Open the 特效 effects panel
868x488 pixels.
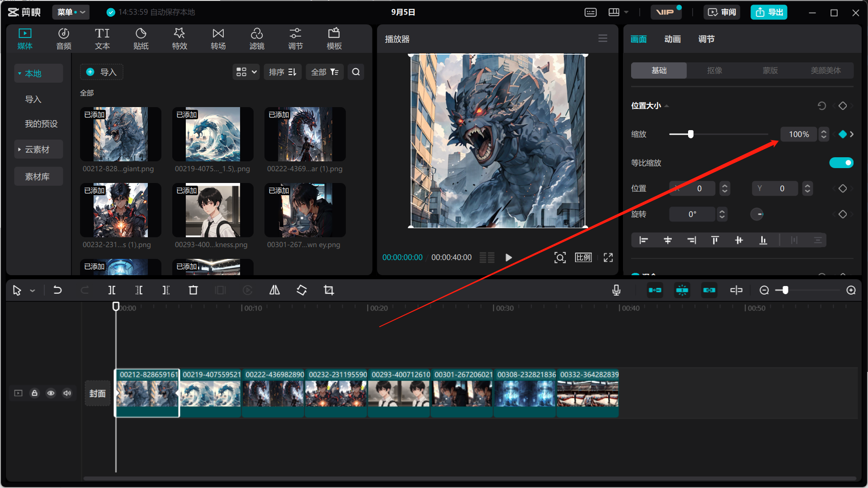coord(179,38)
